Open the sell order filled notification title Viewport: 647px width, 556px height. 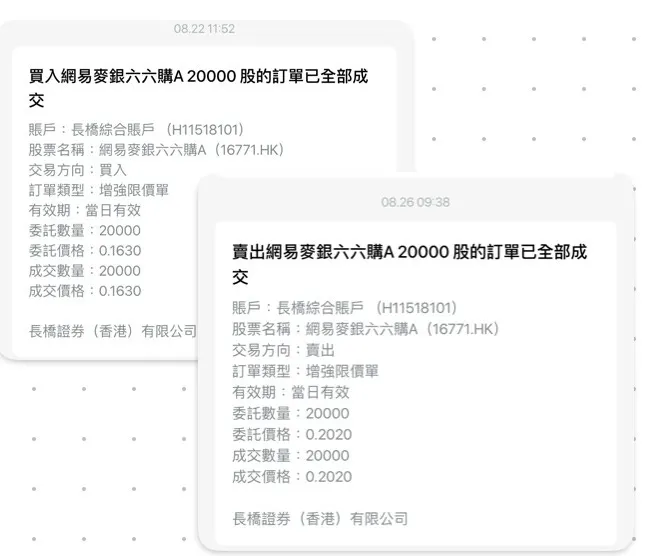tap(409, 264)
